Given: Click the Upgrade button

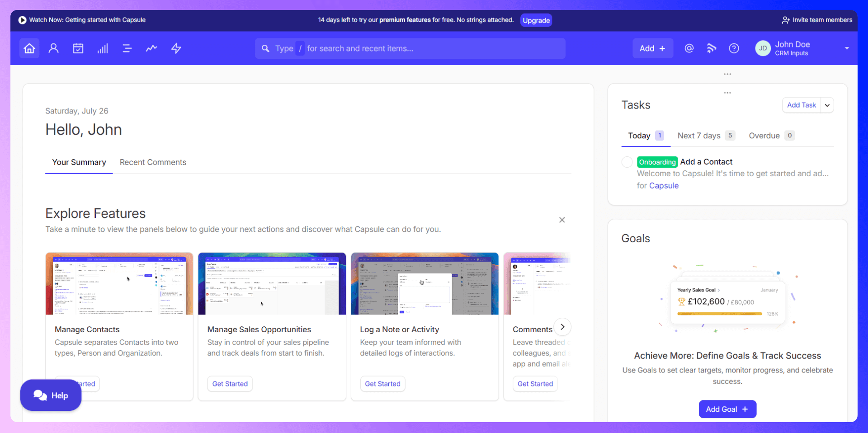Looking at the screenshot, I should 536,20.
